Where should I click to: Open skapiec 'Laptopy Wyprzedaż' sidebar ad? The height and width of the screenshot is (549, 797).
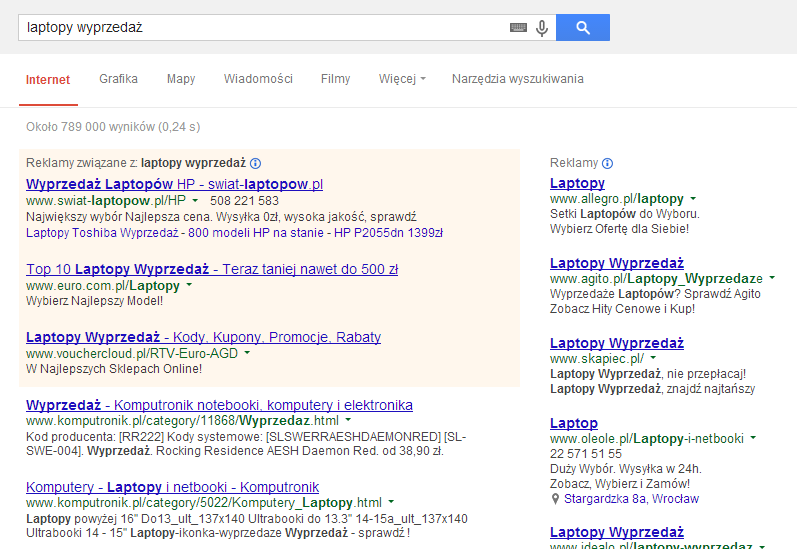617,343
